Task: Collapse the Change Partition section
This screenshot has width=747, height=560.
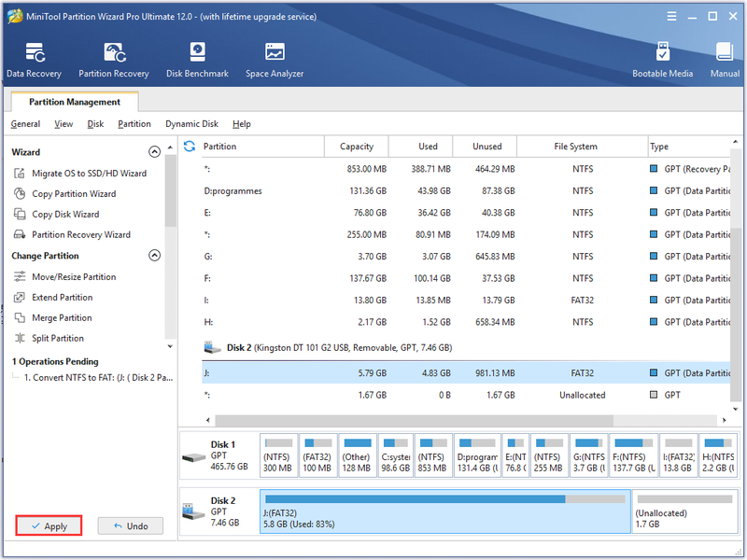Action: point(154,255)
